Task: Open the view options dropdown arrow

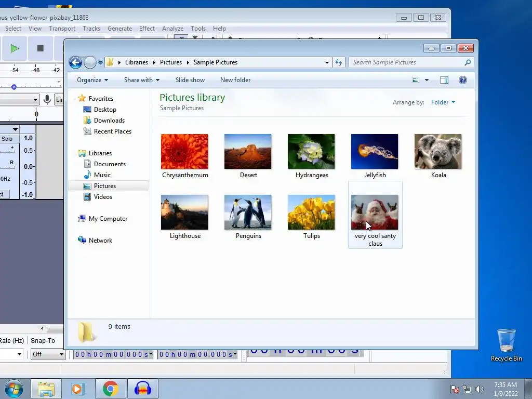Action: point(427,80)
